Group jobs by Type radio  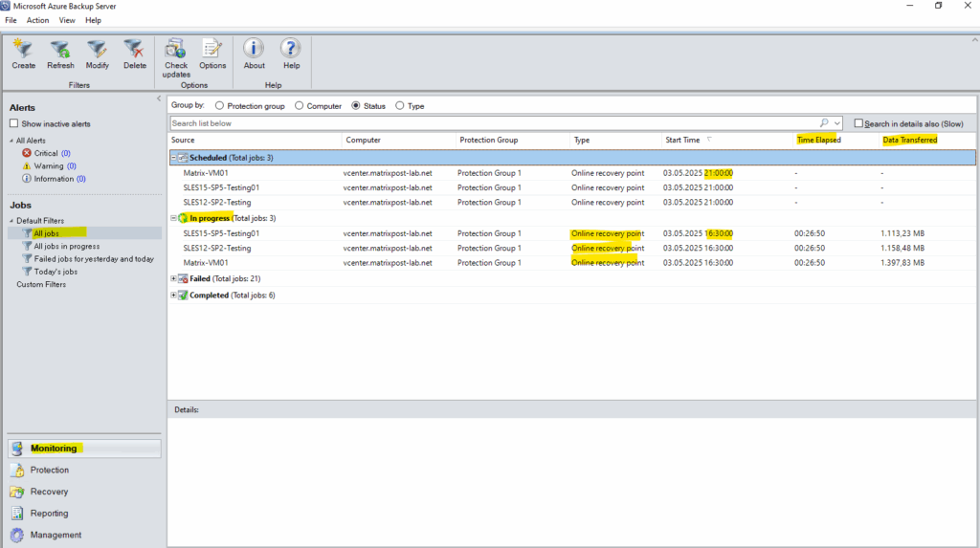[x=400, y=106]
